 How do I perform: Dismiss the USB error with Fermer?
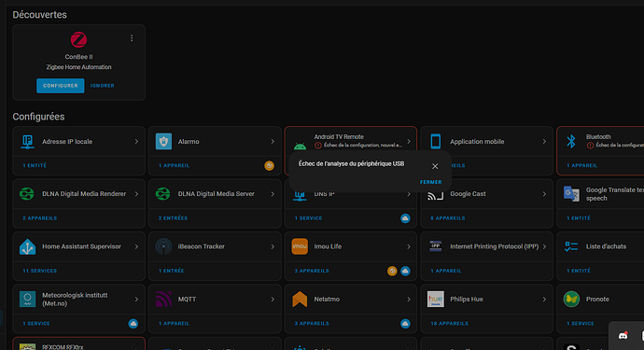pos(430,182)
